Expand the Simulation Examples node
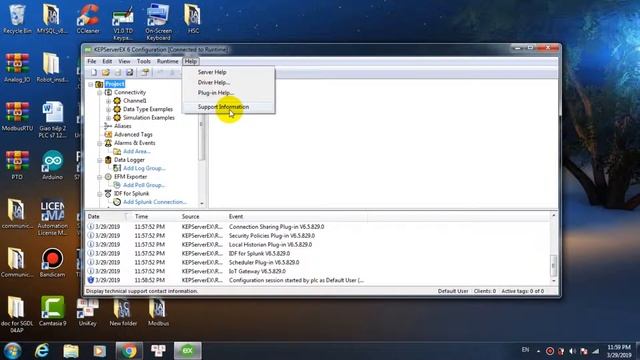The height and width of the screenshot is (360, 640). point(109,118)
